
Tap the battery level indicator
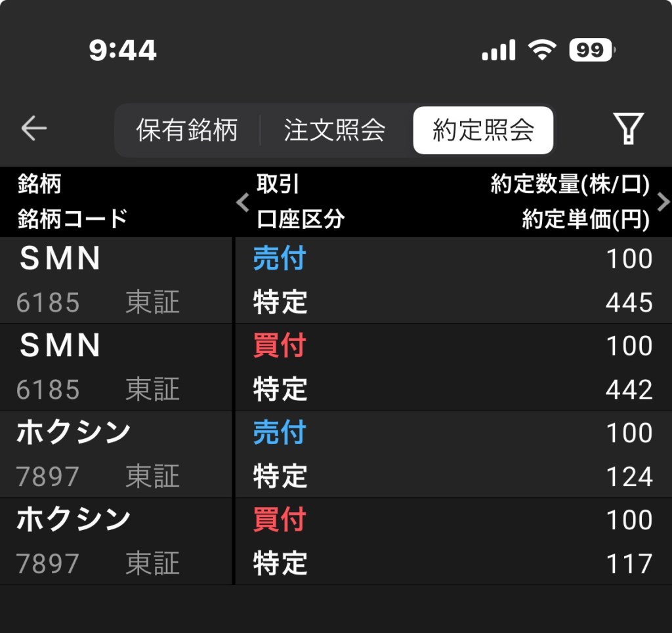click(x=593, y=51)
